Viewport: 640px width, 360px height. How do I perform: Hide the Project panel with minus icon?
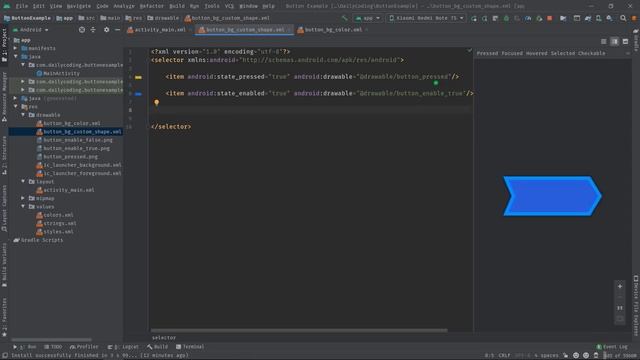pyautogui.click(x=117, y=30)
